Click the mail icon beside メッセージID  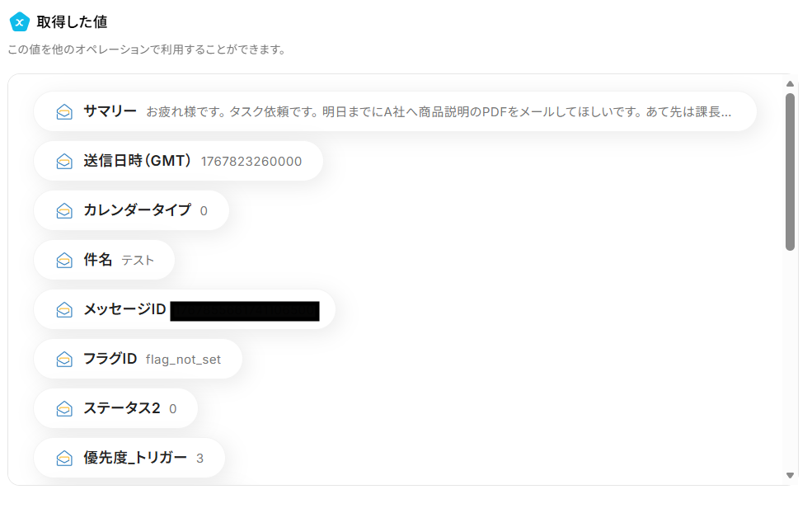[x=64, y=310]
